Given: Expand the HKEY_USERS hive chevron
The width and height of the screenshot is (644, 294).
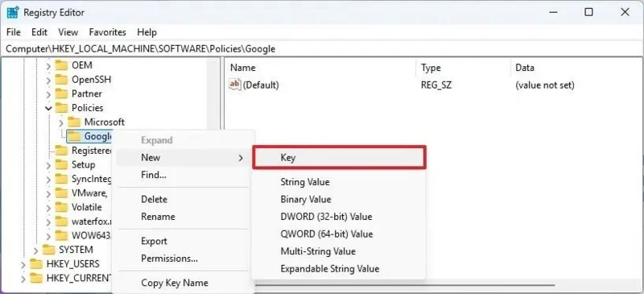Looking at the screenshot, I should (x=23, y=264).
